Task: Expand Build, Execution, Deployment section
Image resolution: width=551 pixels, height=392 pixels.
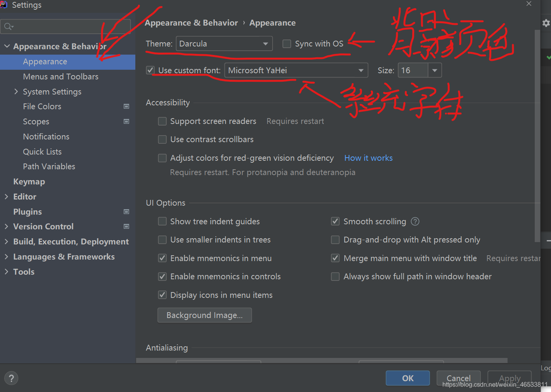Action: pos(6,242)
